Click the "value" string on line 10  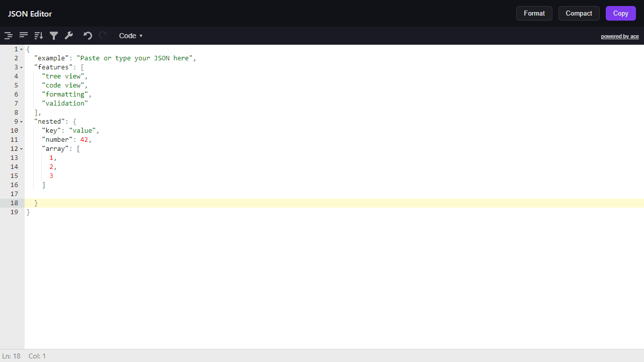tap(82, 131)
